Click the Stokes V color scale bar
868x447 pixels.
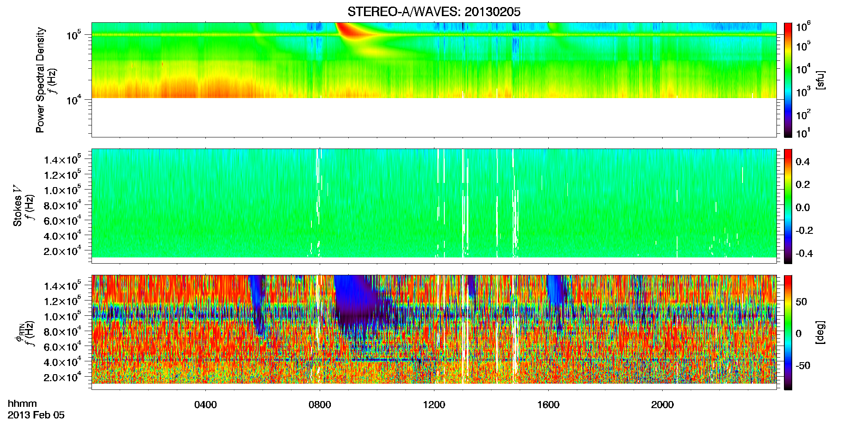pyautogui.click(x=788, y=206)
